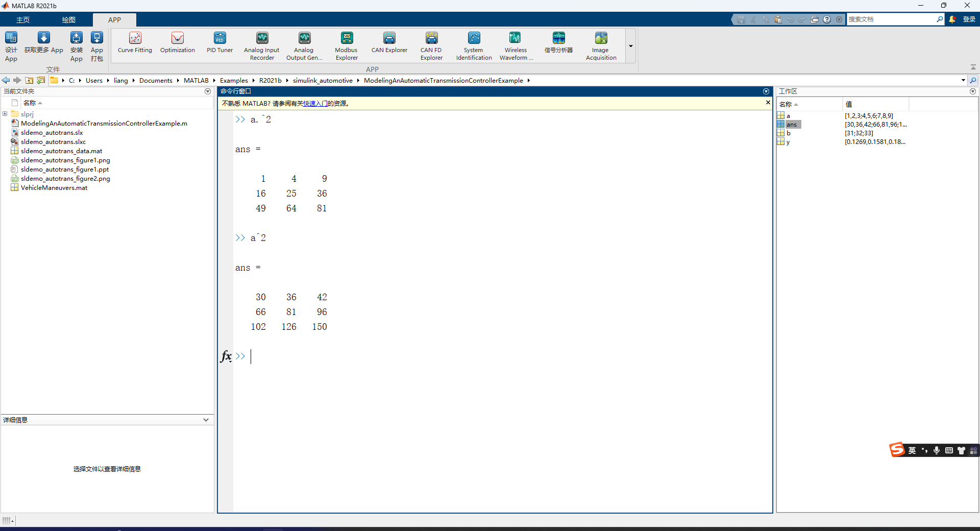This screenshot has width=980, height=531.
Task: Collapse the 详细信息 details panel
Action: click(206, 420)
